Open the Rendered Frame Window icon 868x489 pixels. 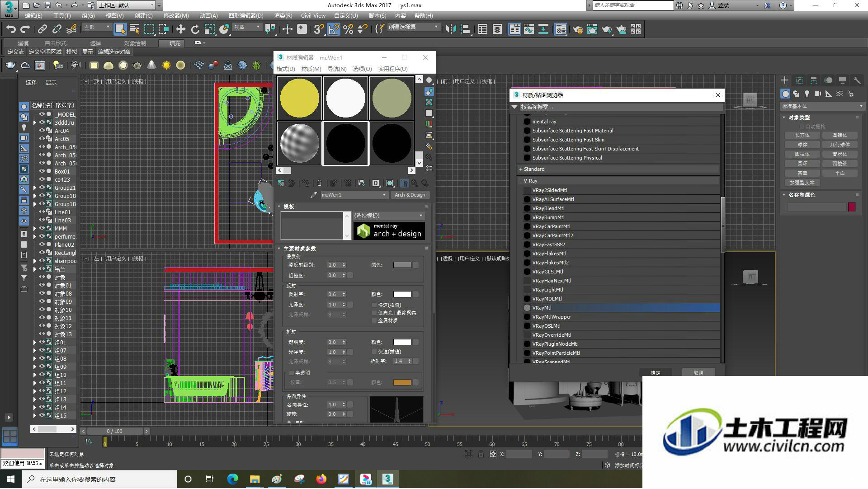coord(592,29)
